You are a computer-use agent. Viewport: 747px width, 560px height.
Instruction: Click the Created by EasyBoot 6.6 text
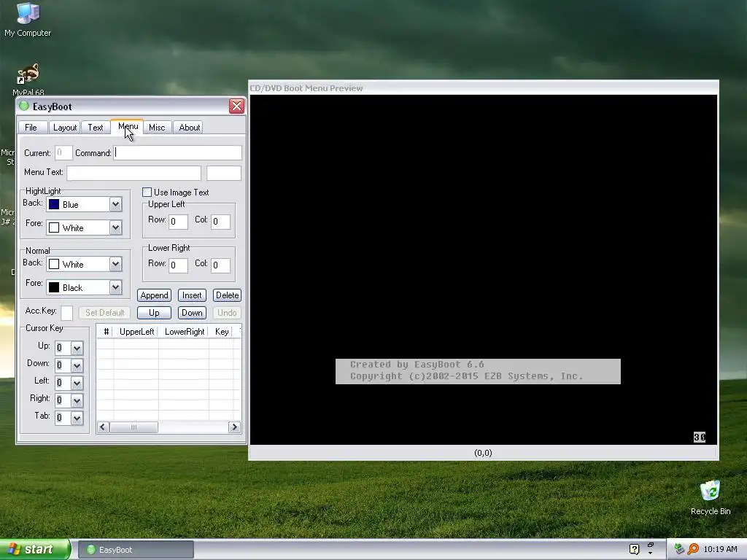[x=417, y=365]
